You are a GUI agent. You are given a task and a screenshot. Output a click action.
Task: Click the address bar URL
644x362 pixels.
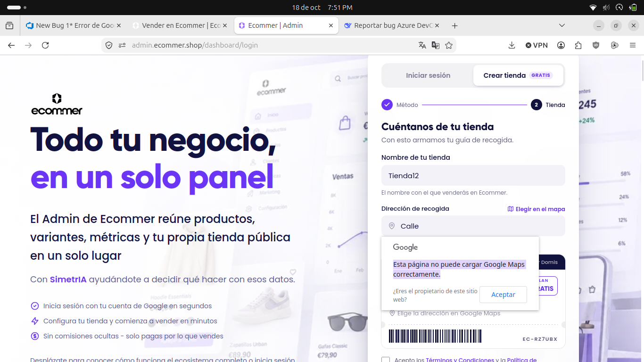tap(195, 45)
